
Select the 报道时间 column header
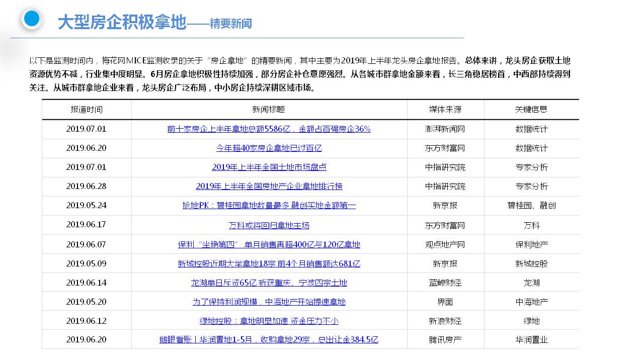coord(87,110)
